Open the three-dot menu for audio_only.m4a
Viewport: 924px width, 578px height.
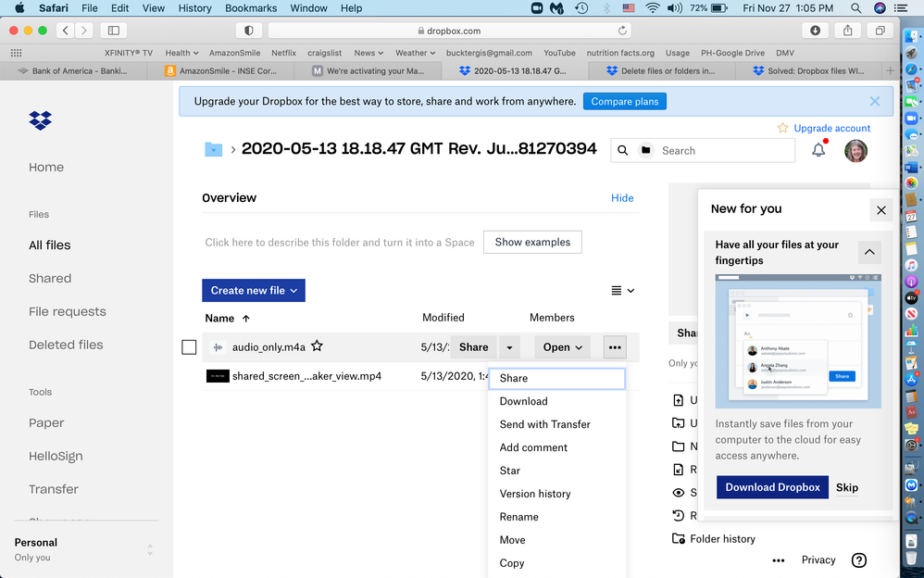pyautogui.click(x=615, y=347)
